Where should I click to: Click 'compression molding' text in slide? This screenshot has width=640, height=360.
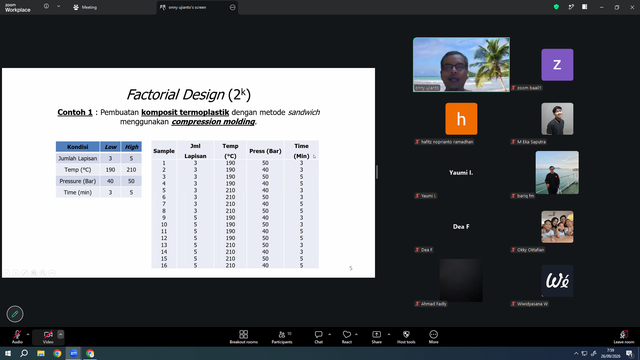tap(213, 122)
